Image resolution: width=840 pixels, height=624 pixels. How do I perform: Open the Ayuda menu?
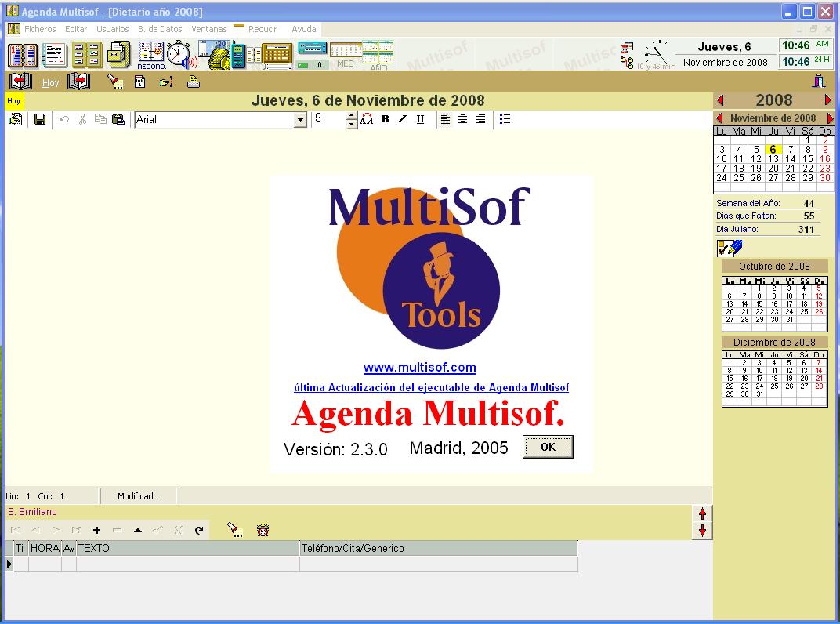304,29
